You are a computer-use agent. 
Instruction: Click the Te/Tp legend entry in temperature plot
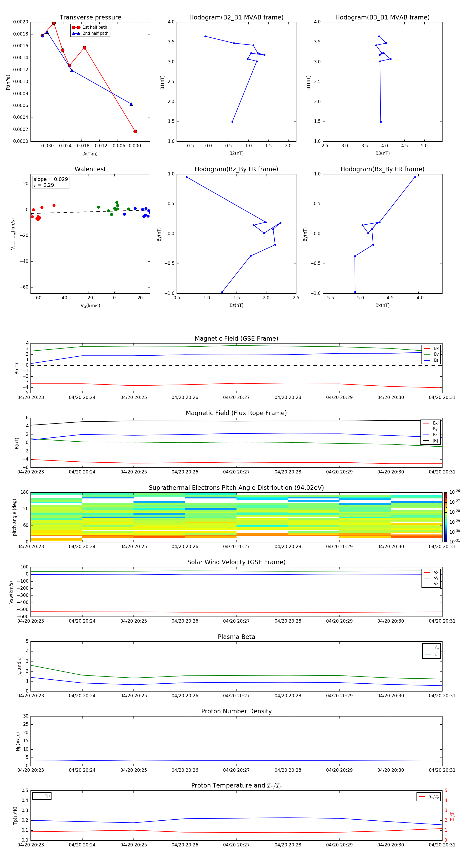pyautogui.click(x=429, y=796)
